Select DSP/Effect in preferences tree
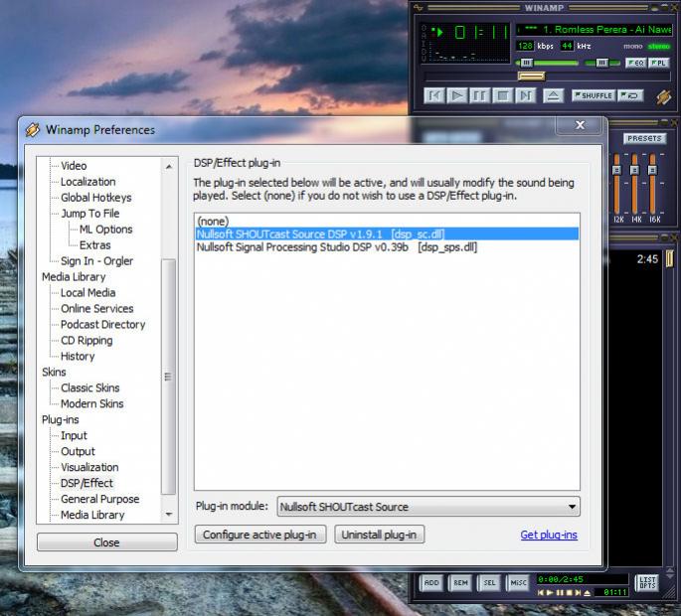The width and height of the screenshot is (681, 616). coord(86,483)
